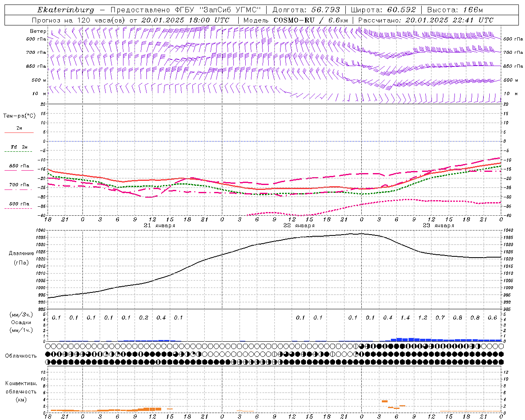Click the Ekaterinburg station title
Screen dimensions: 525x420
tap(66, 10)
